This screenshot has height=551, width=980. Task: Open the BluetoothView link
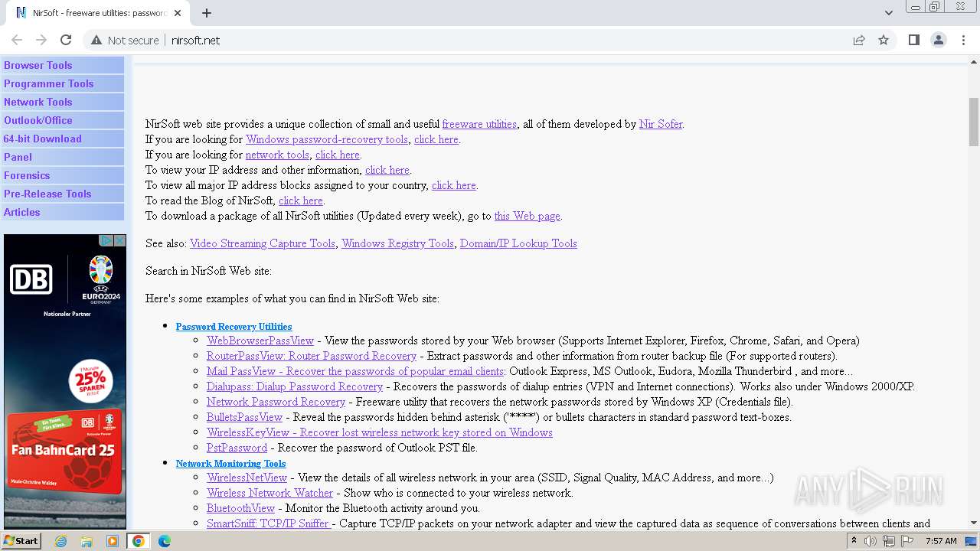(x=240, y=508)
